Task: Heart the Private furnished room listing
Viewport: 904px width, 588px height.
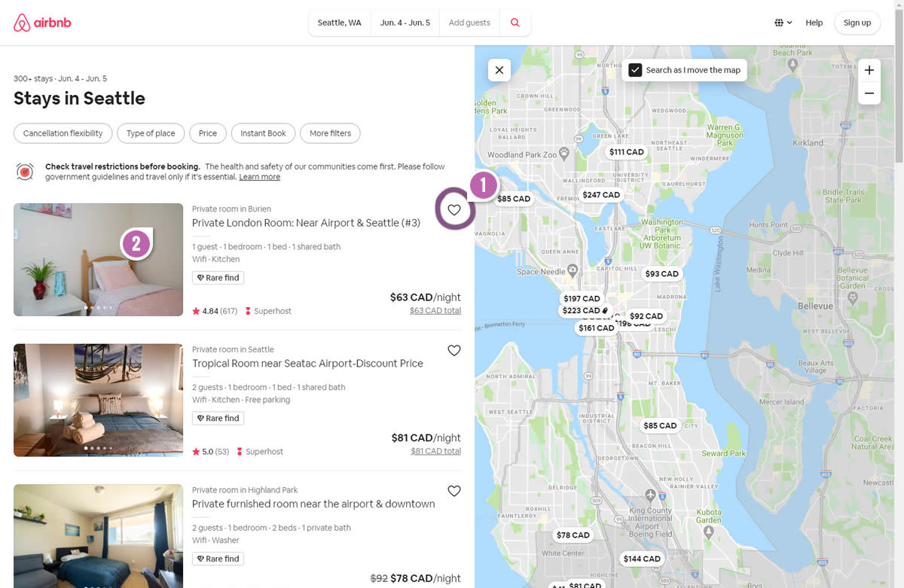Action: [x=454, y=491]
